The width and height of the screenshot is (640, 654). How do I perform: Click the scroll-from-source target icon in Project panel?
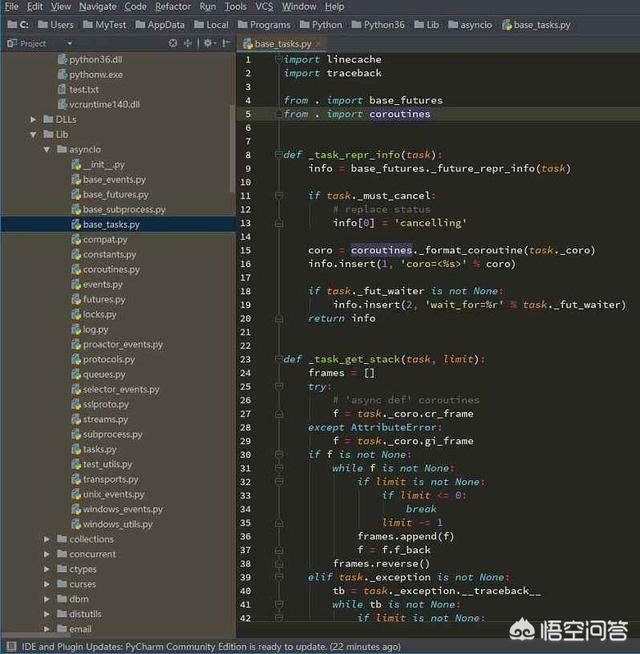(x=173, y=43)
